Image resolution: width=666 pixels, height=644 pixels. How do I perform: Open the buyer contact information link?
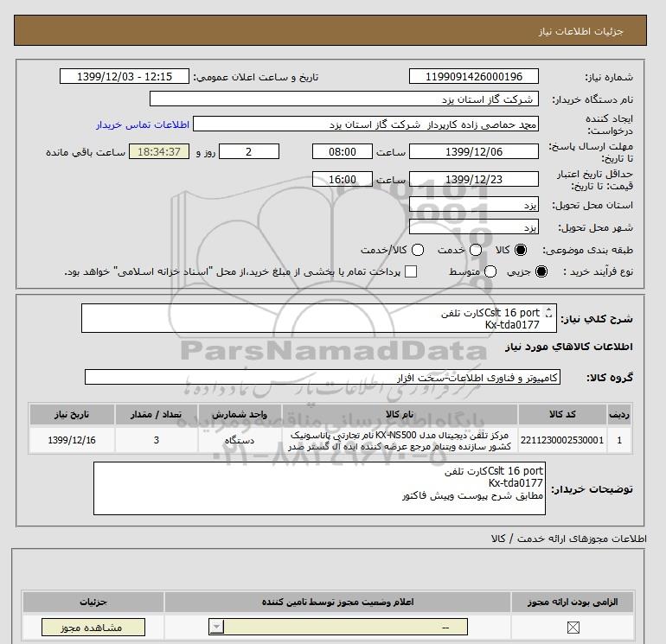pyautogui.click(x=143, y=124)
